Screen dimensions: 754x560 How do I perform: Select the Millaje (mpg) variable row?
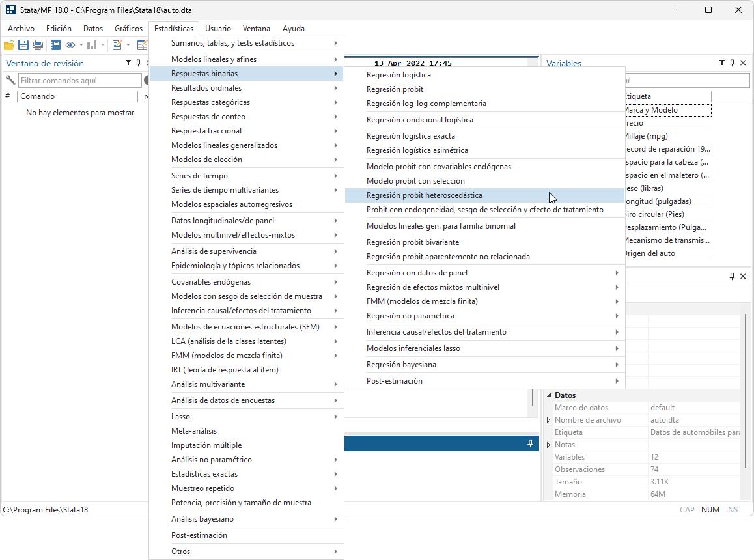point(667,136)
